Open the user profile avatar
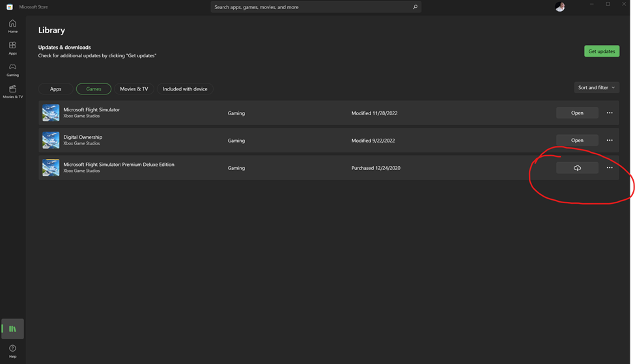 click(x=559, y=7)
